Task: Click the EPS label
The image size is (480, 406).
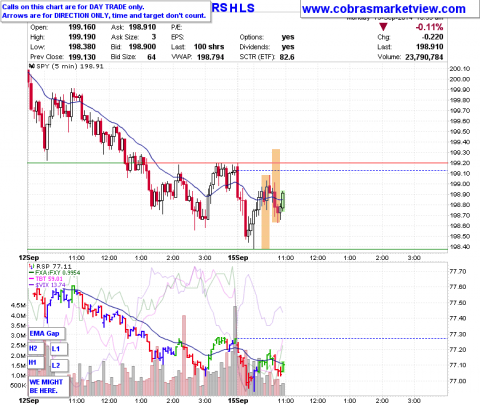Action: coord(177,37)
